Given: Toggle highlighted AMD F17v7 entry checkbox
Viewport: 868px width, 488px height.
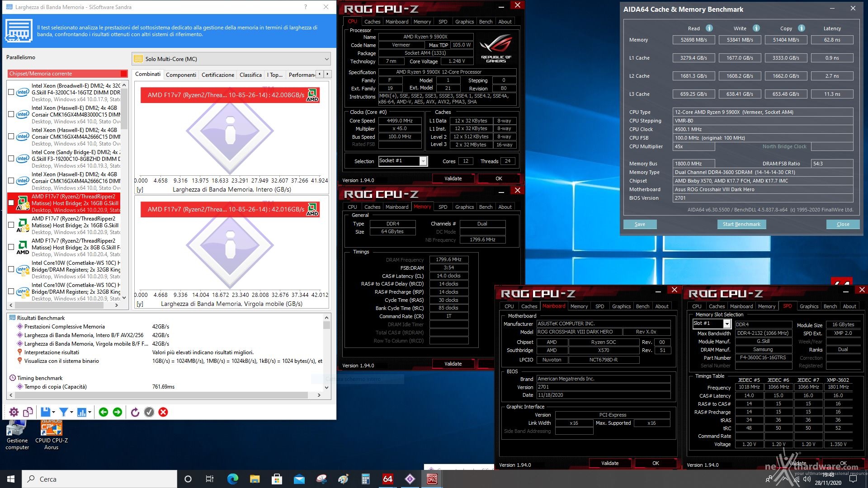Looking at the screenshot, I should (x=11, y=203).
